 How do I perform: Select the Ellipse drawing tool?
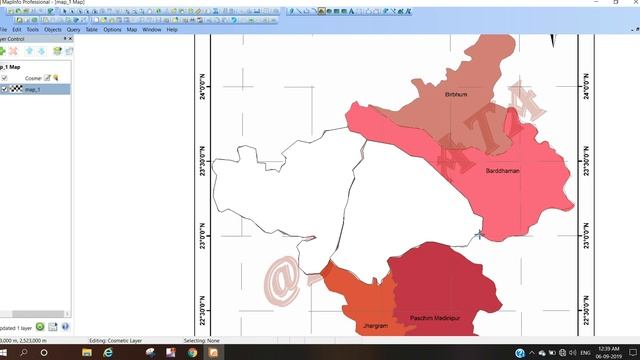pyautogui.click(x=329, y=11)
